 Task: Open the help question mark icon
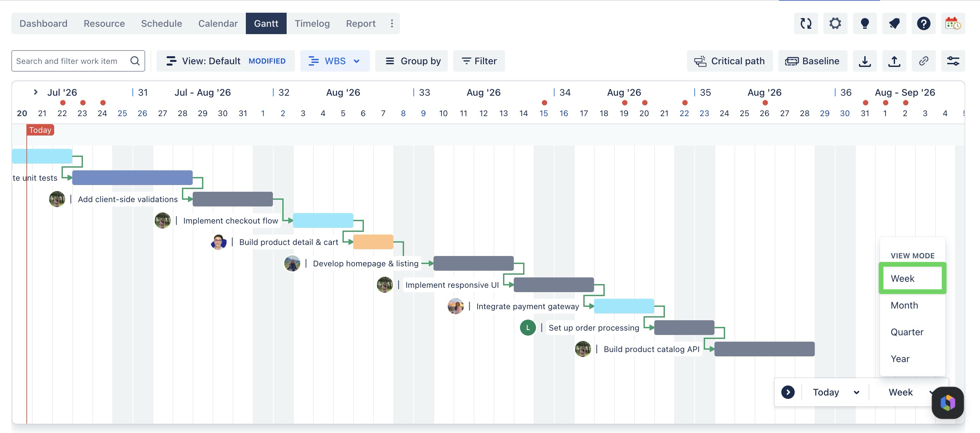coord(923,23)
